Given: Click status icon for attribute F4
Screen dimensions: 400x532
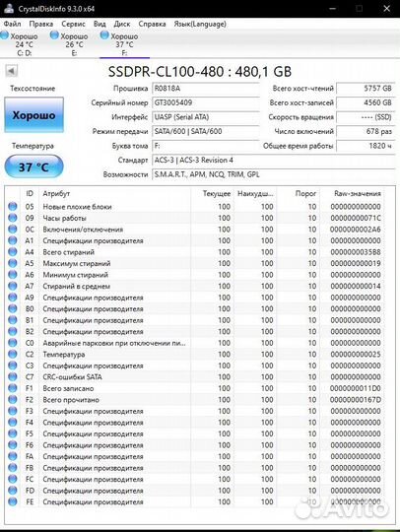Looking at the screenshot, I should pyautogui.click(x=13, y=422).
